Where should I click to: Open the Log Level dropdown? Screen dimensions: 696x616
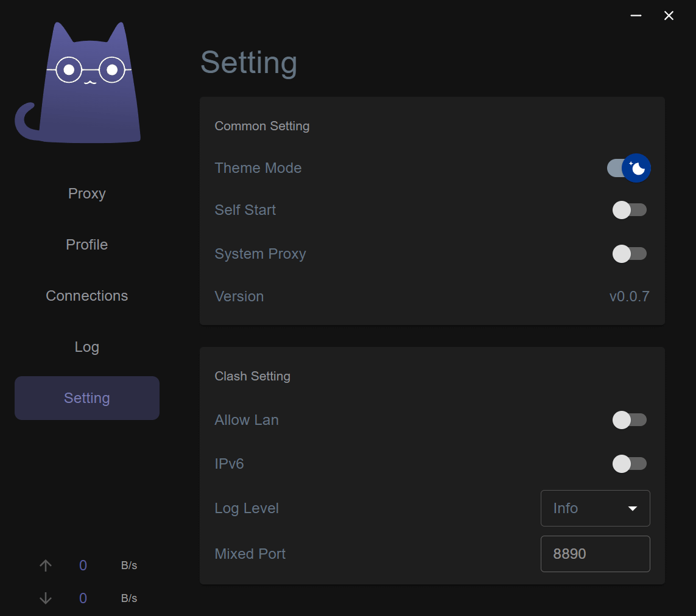pos(594,508)
